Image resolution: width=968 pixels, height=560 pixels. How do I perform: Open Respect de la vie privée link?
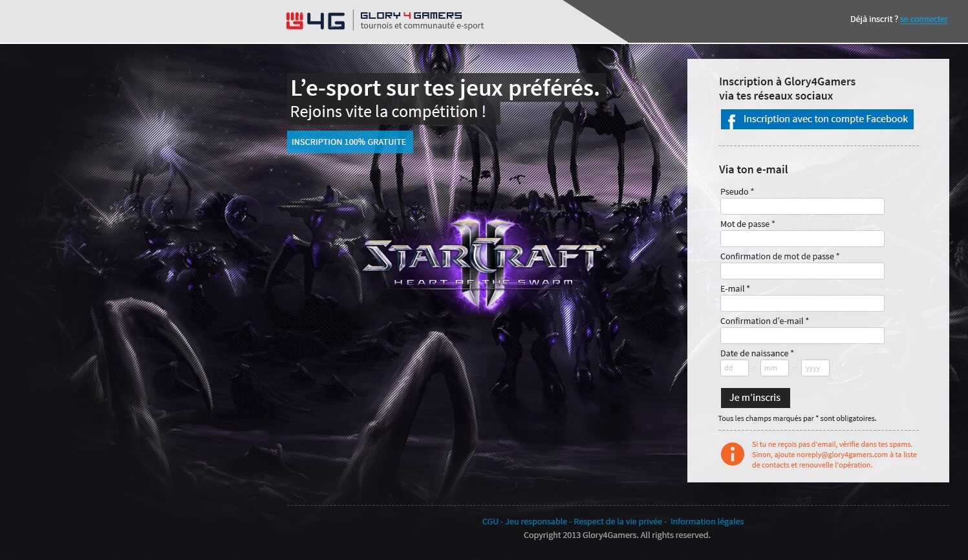(618, 521)
